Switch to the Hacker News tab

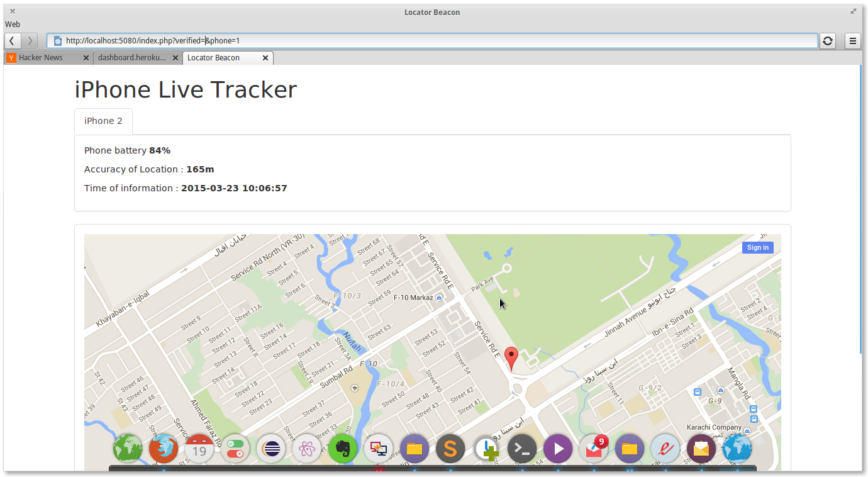click(41, 58)
